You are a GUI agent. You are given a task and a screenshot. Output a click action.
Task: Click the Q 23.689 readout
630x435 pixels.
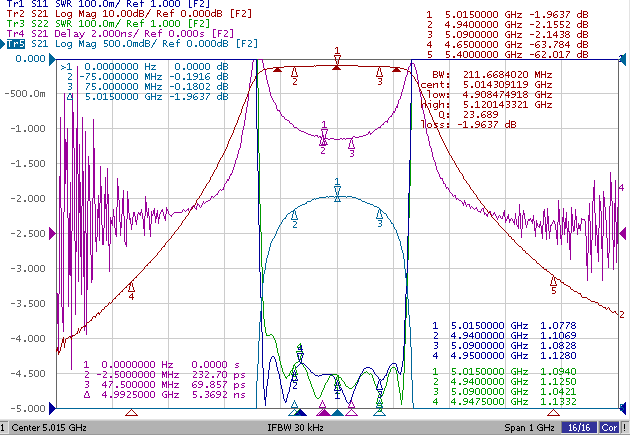(468, 115)
